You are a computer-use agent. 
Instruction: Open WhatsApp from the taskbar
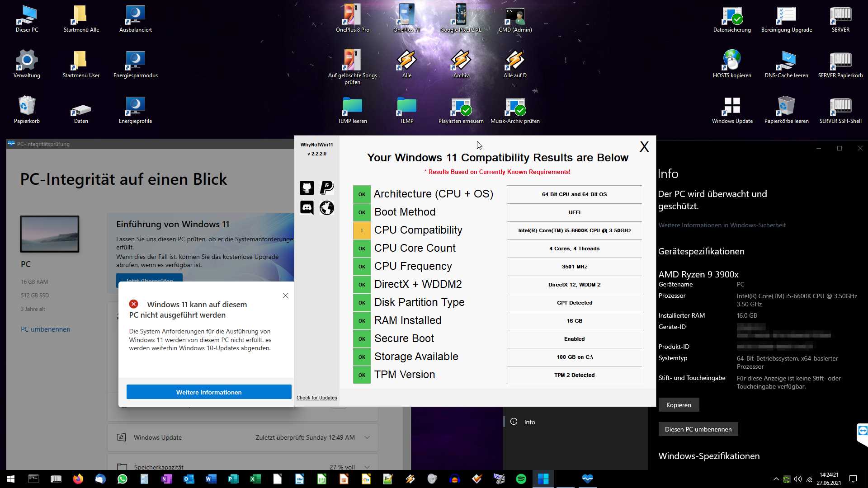point(123,479)
